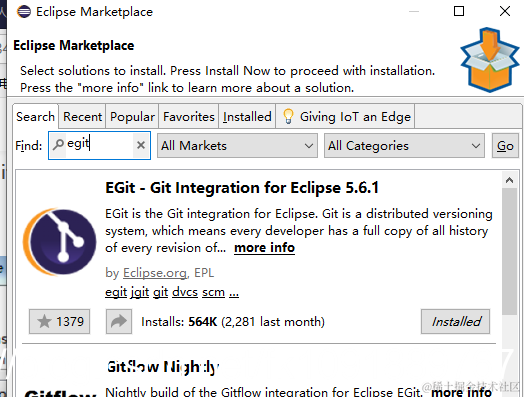Click the Gitflow Nightly title
This screenshot has width=524, height=397.
pyautogui.click(x=163, y=367)
